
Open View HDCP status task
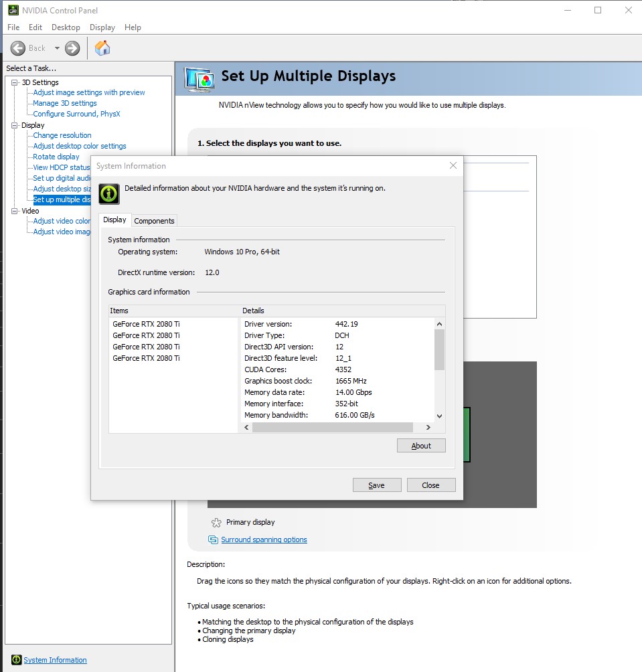point(62,167)
